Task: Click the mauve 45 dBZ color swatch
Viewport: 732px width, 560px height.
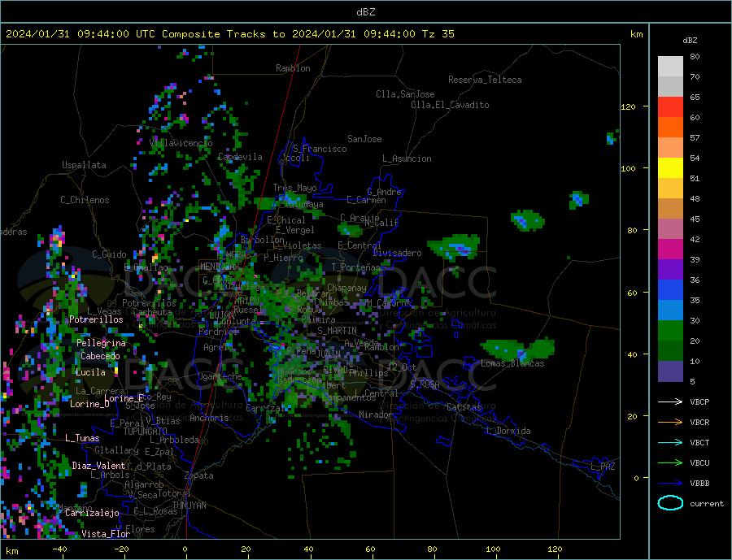Action: pos(670,228)
